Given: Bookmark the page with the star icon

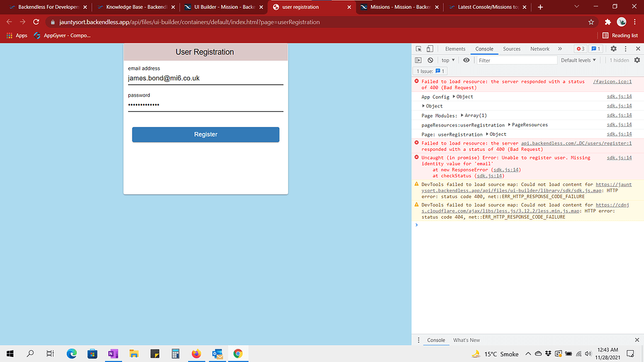Looking at the screenshot, I should click(591, 21).
